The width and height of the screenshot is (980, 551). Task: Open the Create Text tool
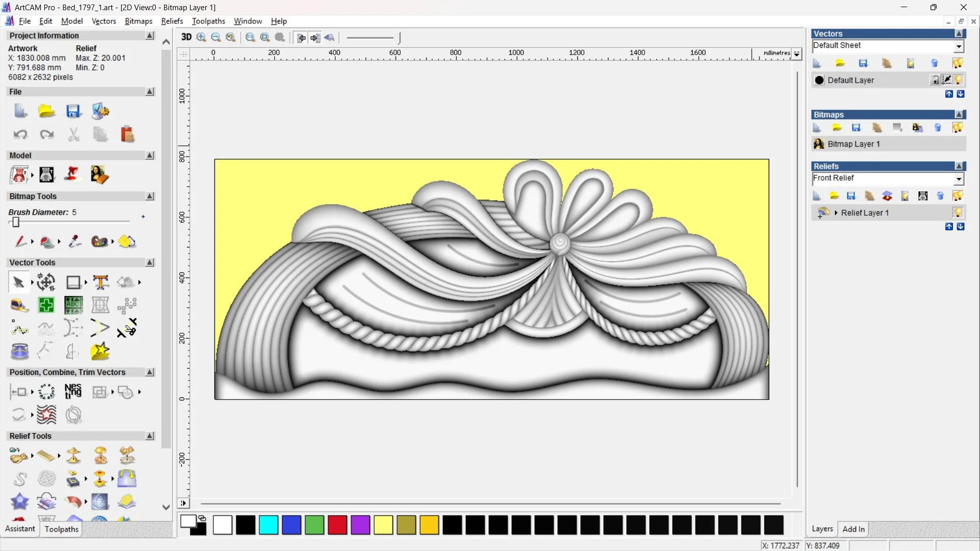coord(101,282)
